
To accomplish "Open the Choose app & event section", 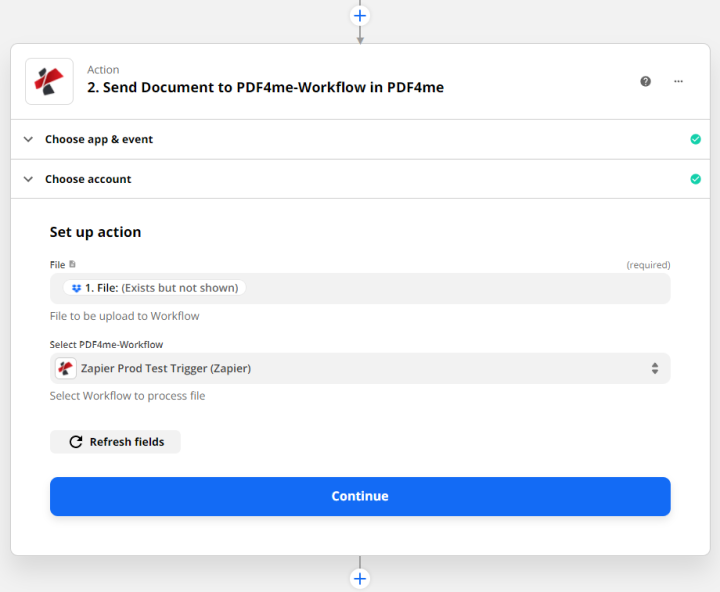I will tap(99, 139).
